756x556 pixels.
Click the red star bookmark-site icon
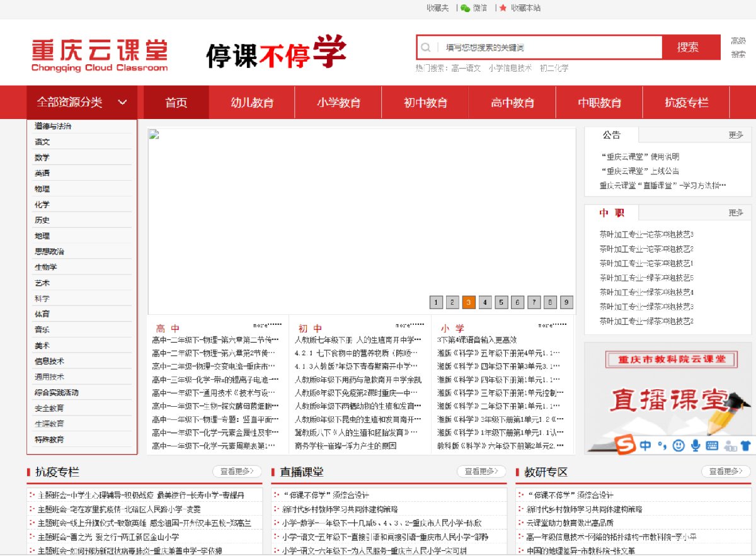point(503,8)
